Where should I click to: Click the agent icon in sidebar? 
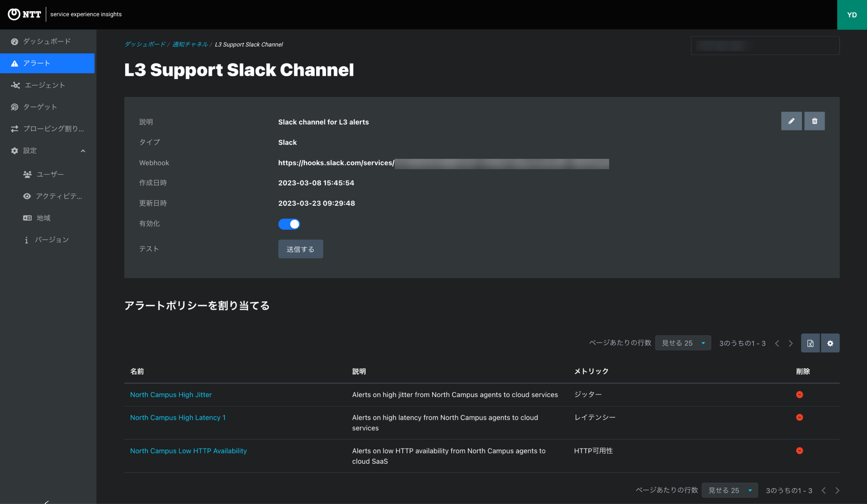coord(15,85)
